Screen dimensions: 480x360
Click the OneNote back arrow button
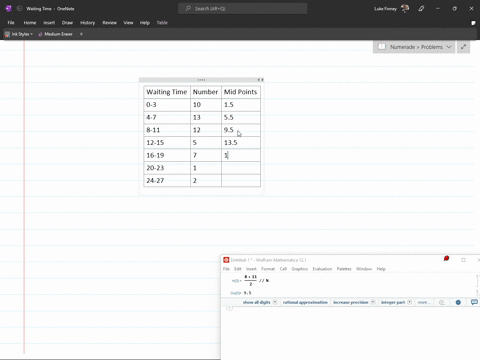19,9
